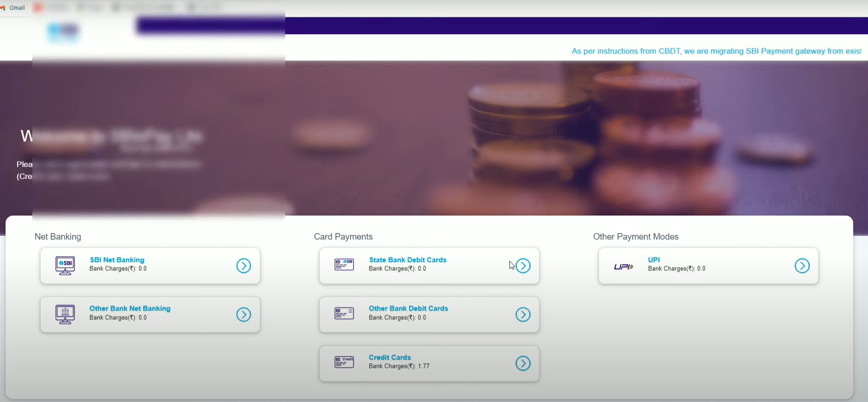Open the Gmail bookmark icon

tap(3, 8)
